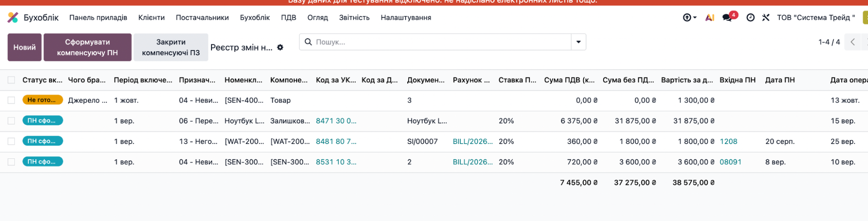
Task: Click the 06 - Пере... purpose cell
Action: click(198, 121)
